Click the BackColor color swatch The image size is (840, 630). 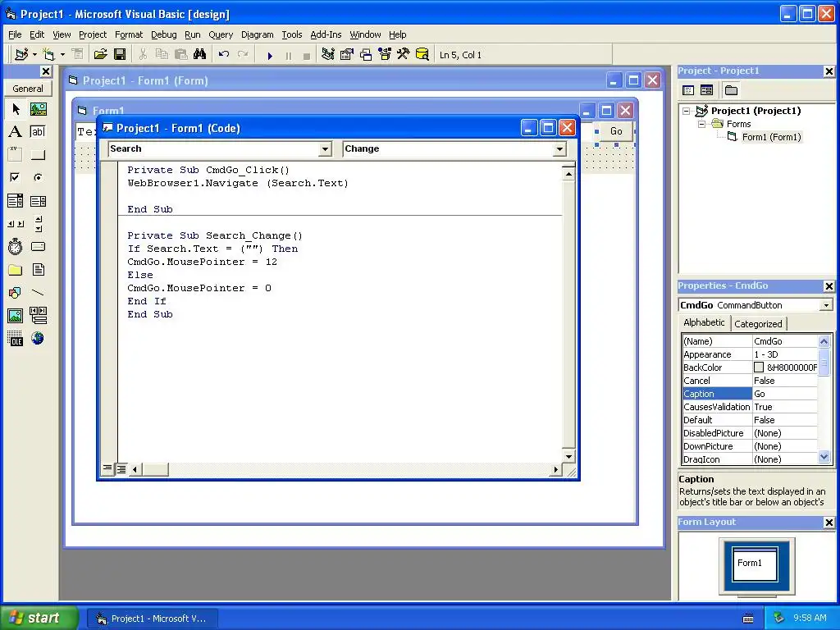(x=759, y=367)
